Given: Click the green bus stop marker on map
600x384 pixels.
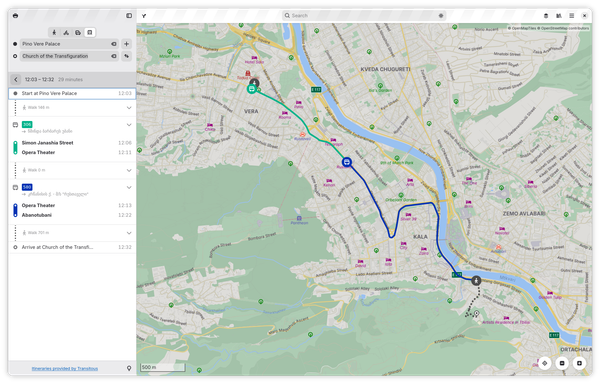Looking at the screenshot, I should click(x=251, y=89).
